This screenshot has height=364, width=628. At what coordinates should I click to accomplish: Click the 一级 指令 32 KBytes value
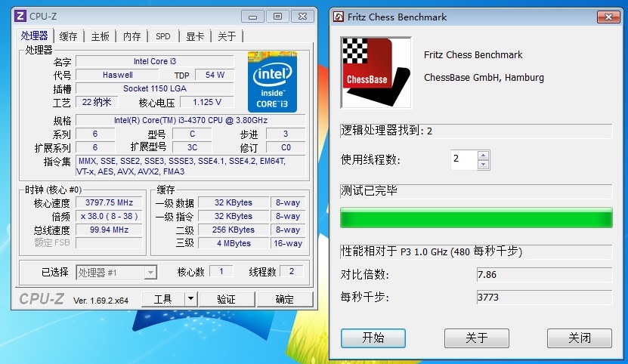point(234,216)
